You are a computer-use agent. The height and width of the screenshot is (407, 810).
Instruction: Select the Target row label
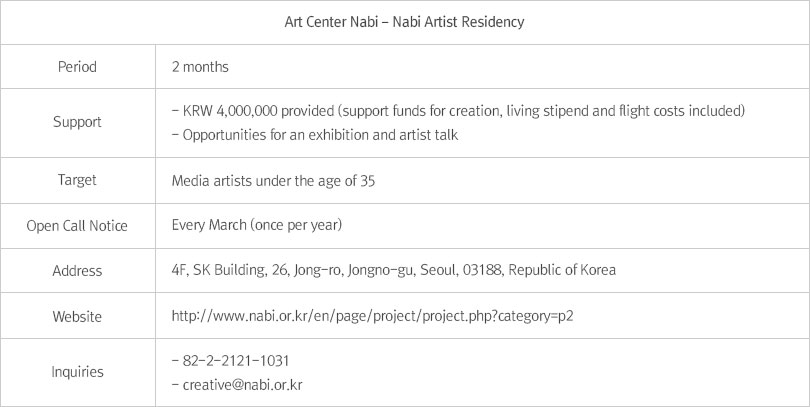77,181
